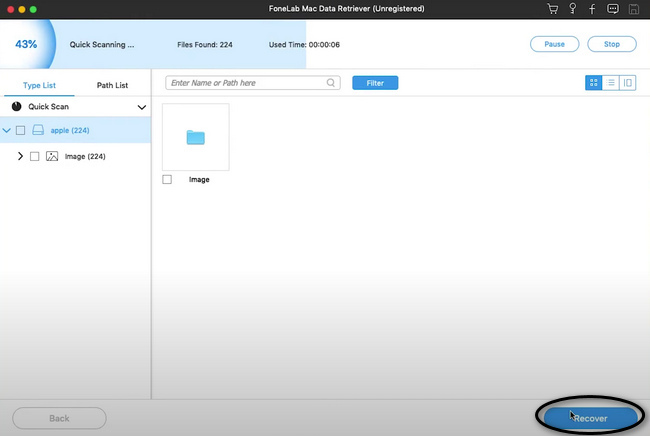Click the key register icon

pyautogui.click(x=572, y=9)
